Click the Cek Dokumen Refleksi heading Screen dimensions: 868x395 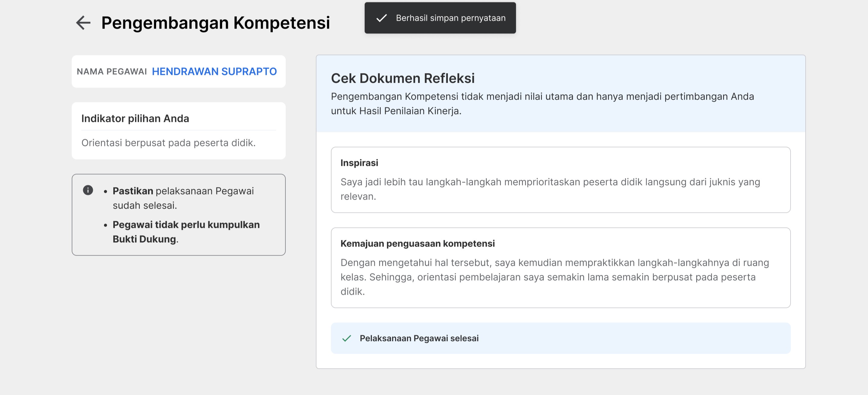click(403, 78)
